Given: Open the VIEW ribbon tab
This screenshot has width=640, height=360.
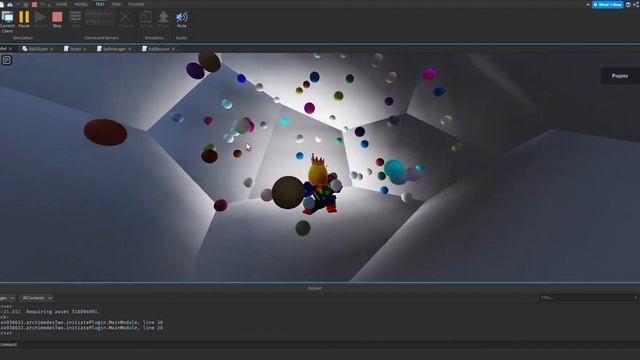Looking at the screenshot, I should click(x=116, y=4).
